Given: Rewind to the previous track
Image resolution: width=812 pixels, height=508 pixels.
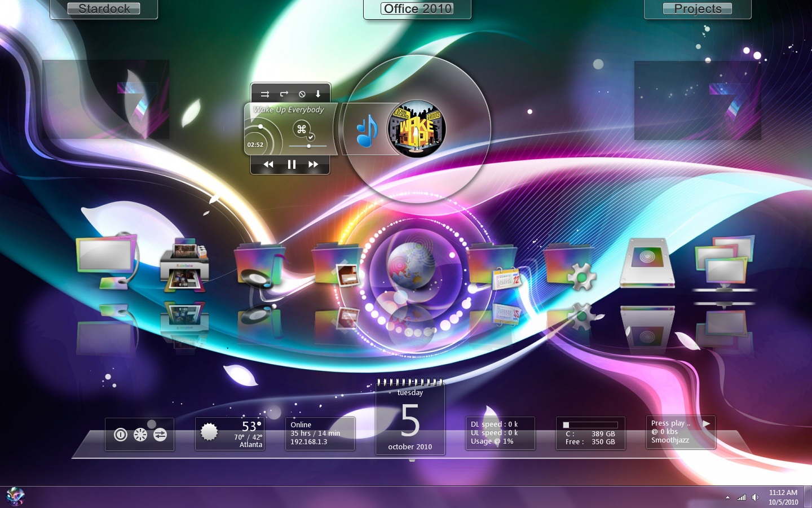Looking at the screenshot, I should coord(268,164).
